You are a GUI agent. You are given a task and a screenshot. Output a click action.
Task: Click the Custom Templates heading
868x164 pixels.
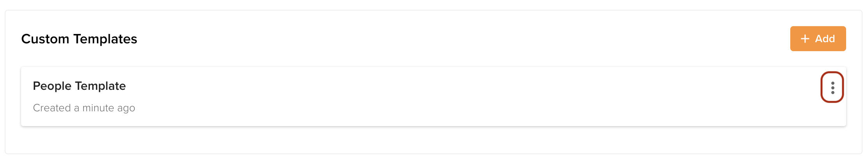pos(79,39)
